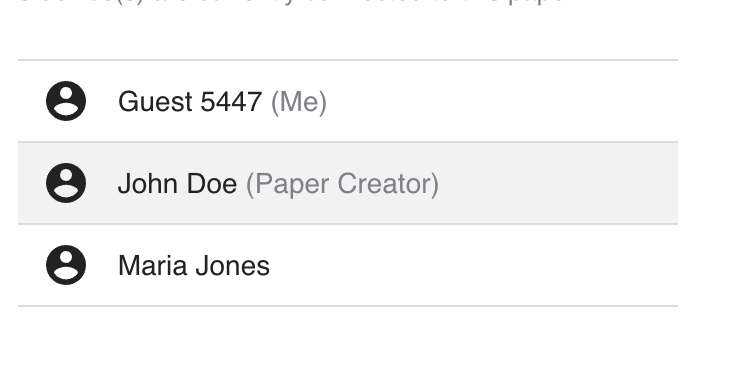
Task: Click empty area of Guest 5447 row
Action: (503, 101)
